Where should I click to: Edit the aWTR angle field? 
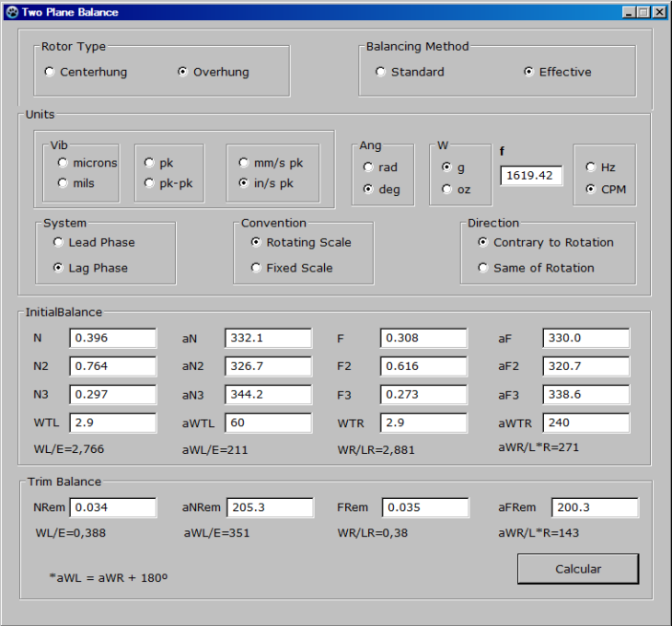point(585,423)
